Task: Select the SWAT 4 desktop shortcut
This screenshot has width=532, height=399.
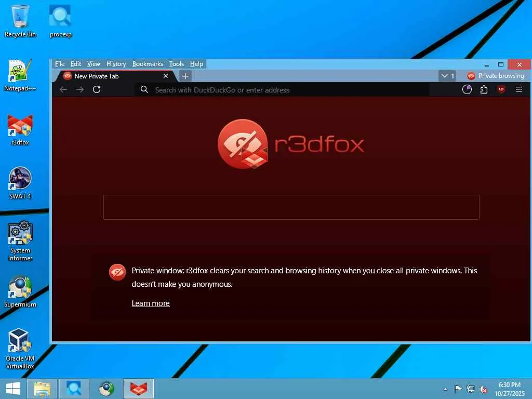Action: point(20,183)
